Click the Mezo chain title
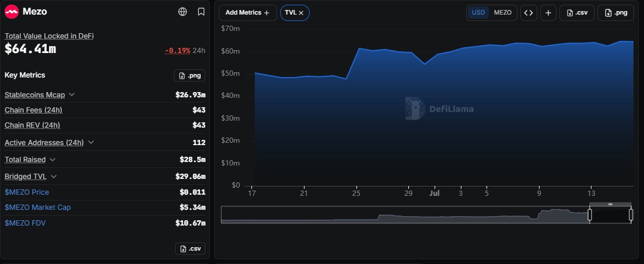The width and height of the screenshot is (644, 264). click(35, 12)
